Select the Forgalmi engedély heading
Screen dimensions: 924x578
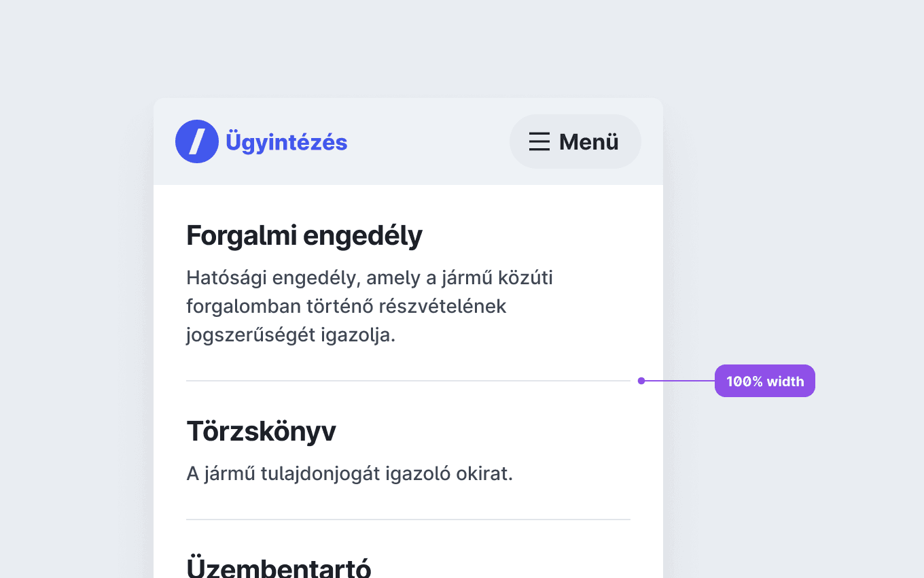coord(304,236)
